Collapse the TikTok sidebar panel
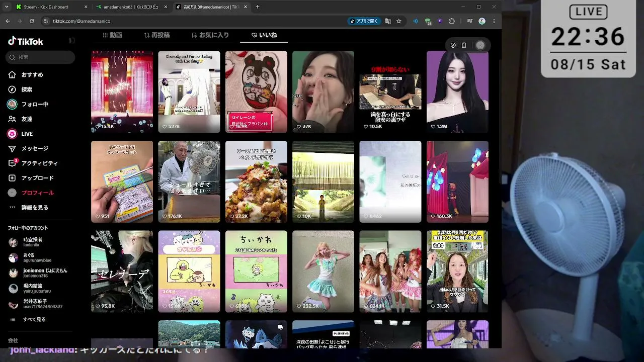The height and width of the screenshot is (362, 644). [71, 41]
